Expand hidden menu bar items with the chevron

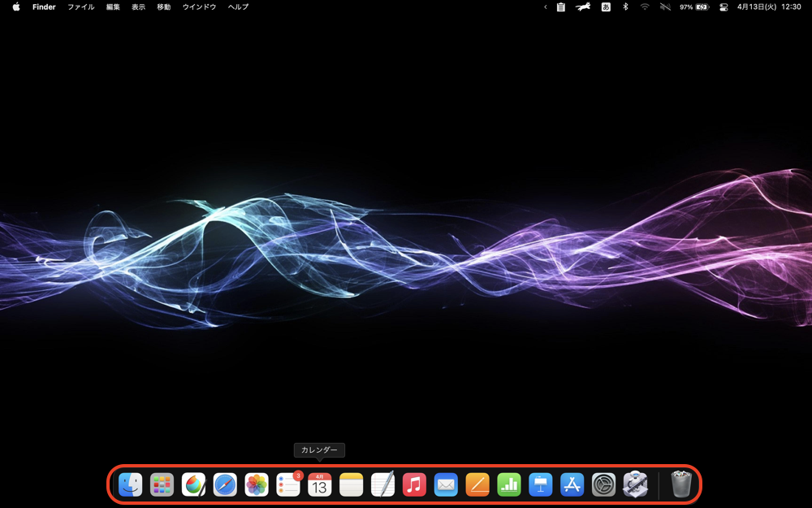pos(546,7)
